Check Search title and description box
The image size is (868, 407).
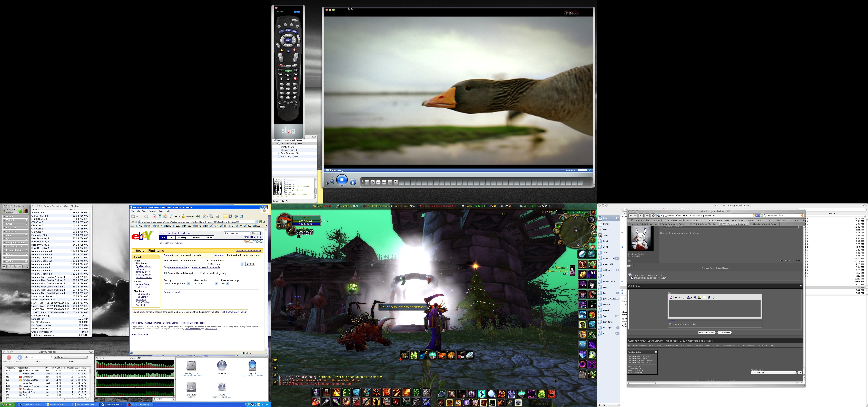165,273
